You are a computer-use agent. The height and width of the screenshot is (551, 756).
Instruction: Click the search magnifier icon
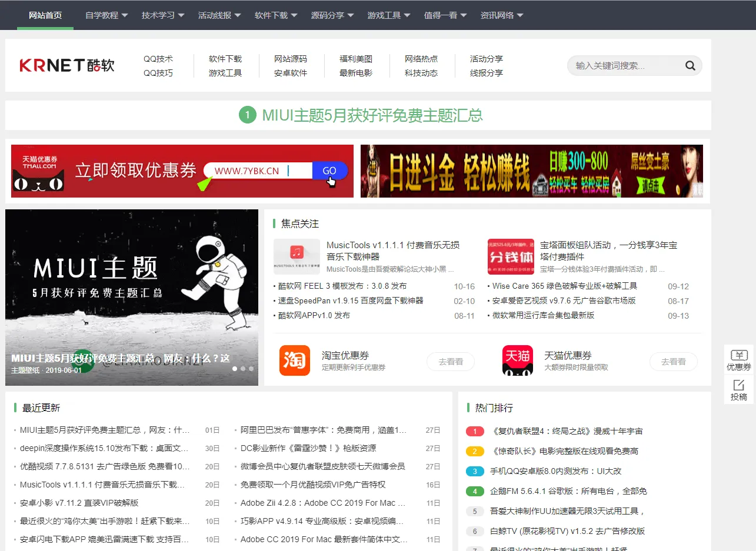click(690, 66)
